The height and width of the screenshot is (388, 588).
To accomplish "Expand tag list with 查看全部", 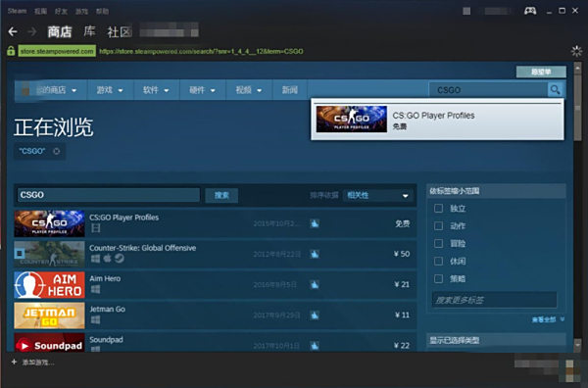I will [x=547, y=319].
